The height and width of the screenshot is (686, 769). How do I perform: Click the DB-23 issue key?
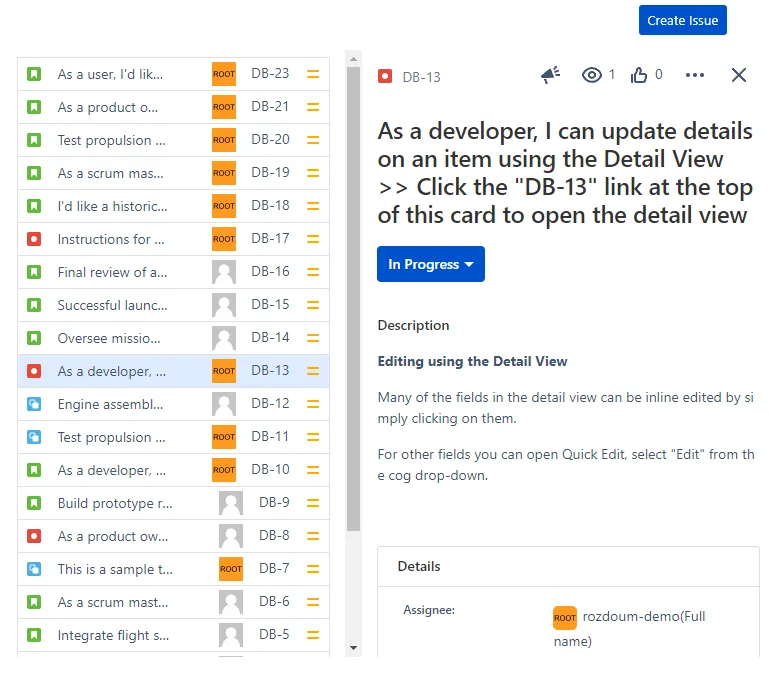pos(270,74)
